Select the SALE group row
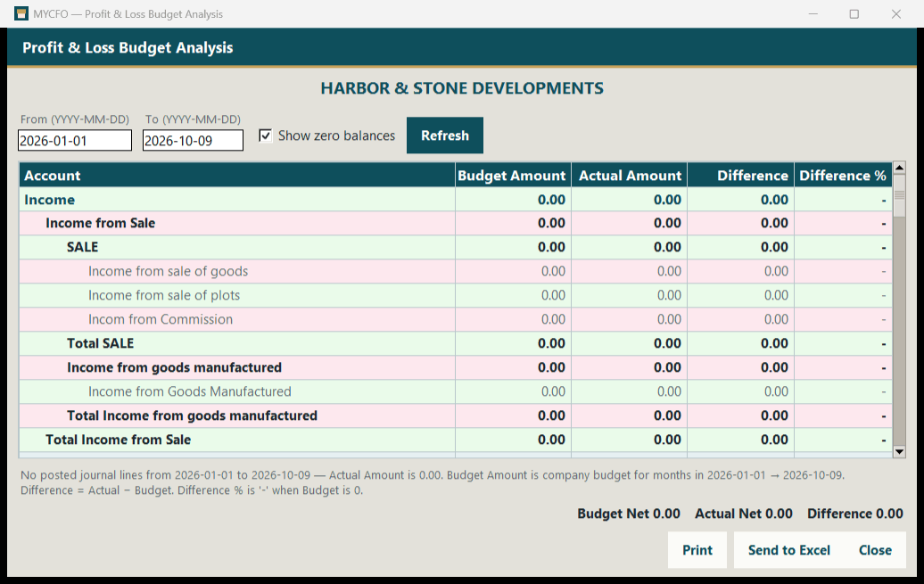 456,248
